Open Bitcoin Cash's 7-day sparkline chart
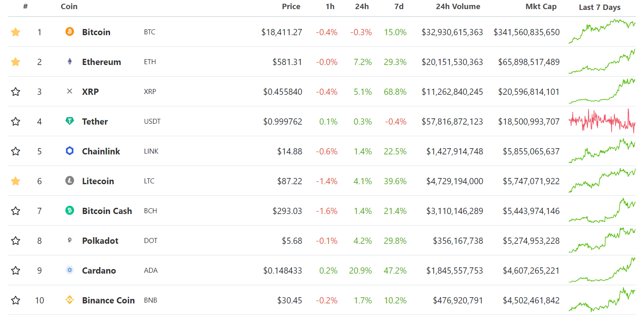644x315 pixels. pyautogui.click(x=602, y=210)
